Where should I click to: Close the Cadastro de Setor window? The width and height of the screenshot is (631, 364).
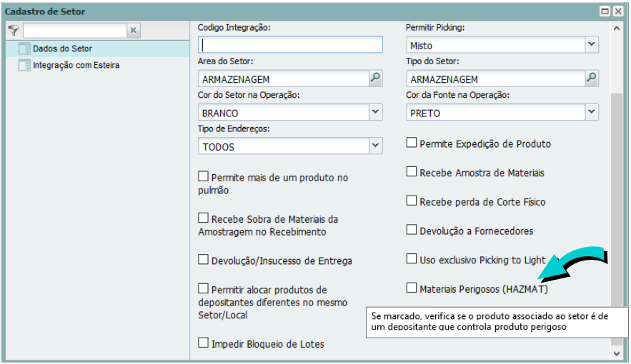tap(619, 11)
